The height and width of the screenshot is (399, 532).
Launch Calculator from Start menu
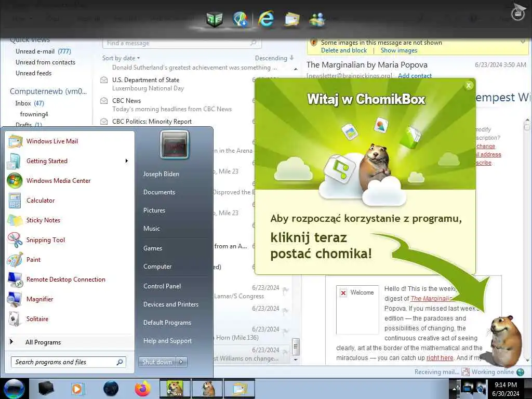coord(41,201)
